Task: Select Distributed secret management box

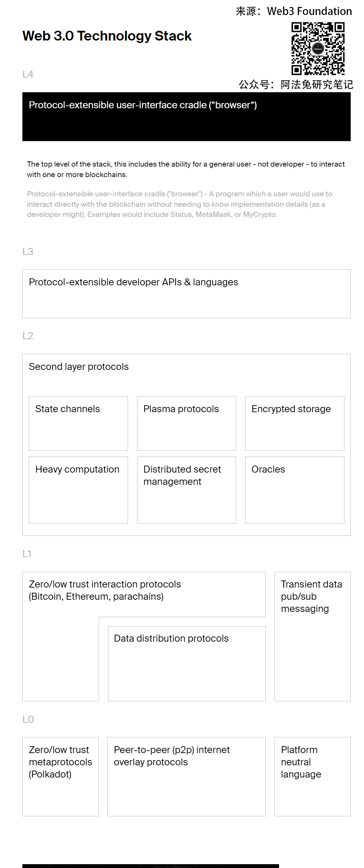Action: point(186,490)
